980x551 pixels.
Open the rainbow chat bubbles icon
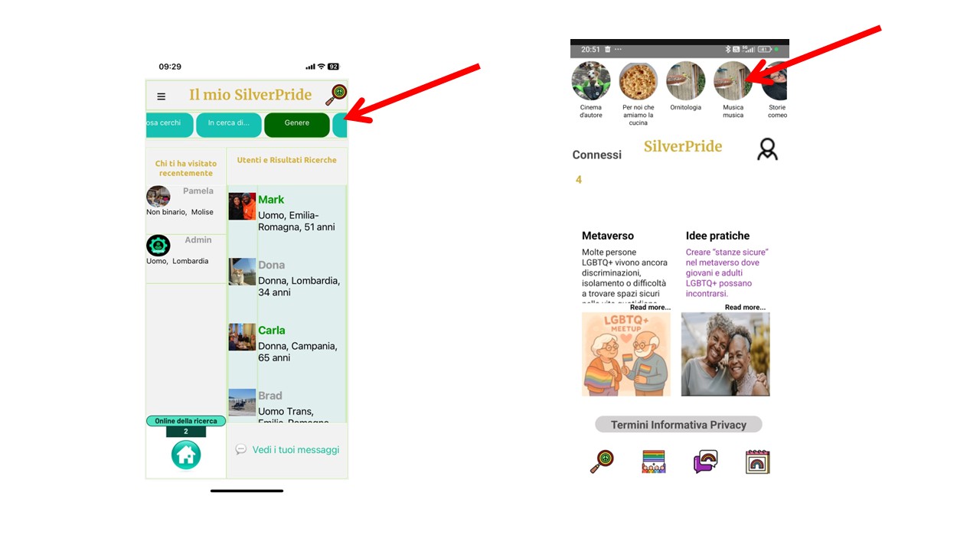tap(705, 461)
